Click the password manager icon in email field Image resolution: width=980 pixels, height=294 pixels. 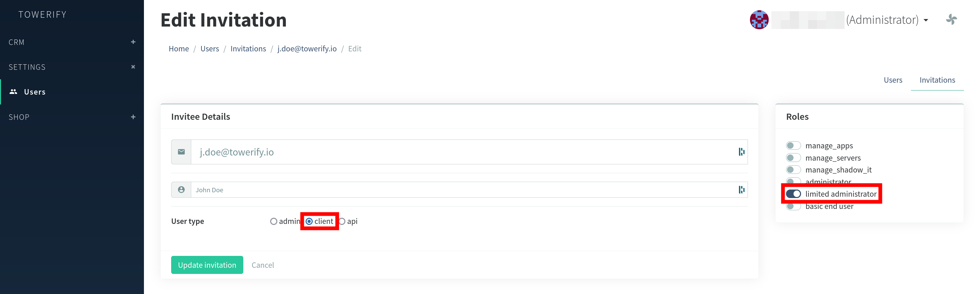pyautogui.click(x=741, y=152)
